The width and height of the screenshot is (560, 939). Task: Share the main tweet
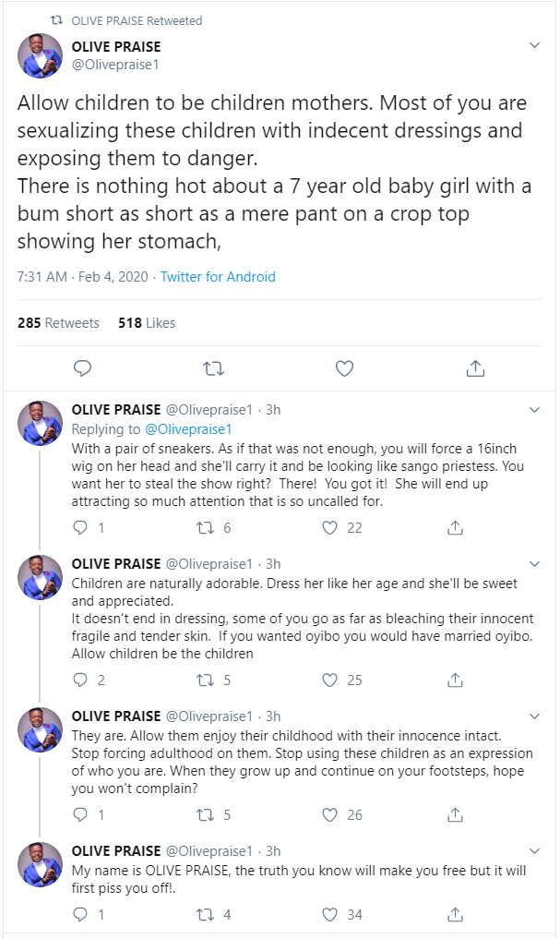click(475, 368)
